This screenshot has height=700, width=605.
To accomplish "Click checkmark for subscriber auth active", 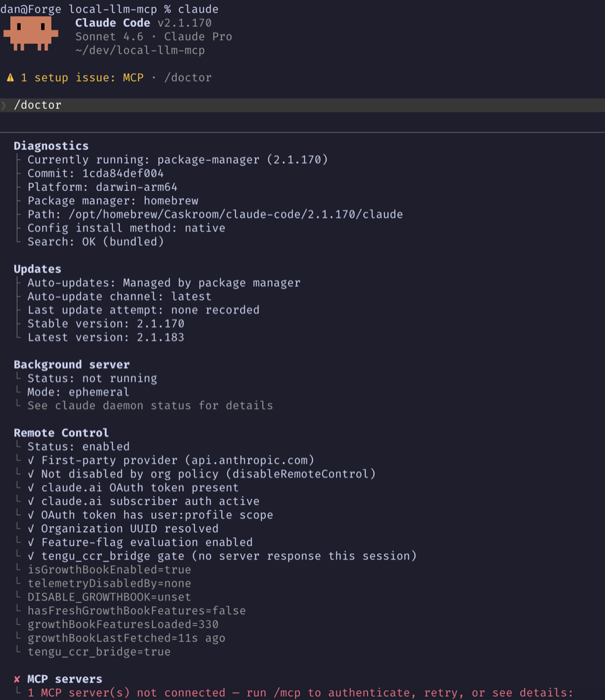I will (x=31, y=502).
